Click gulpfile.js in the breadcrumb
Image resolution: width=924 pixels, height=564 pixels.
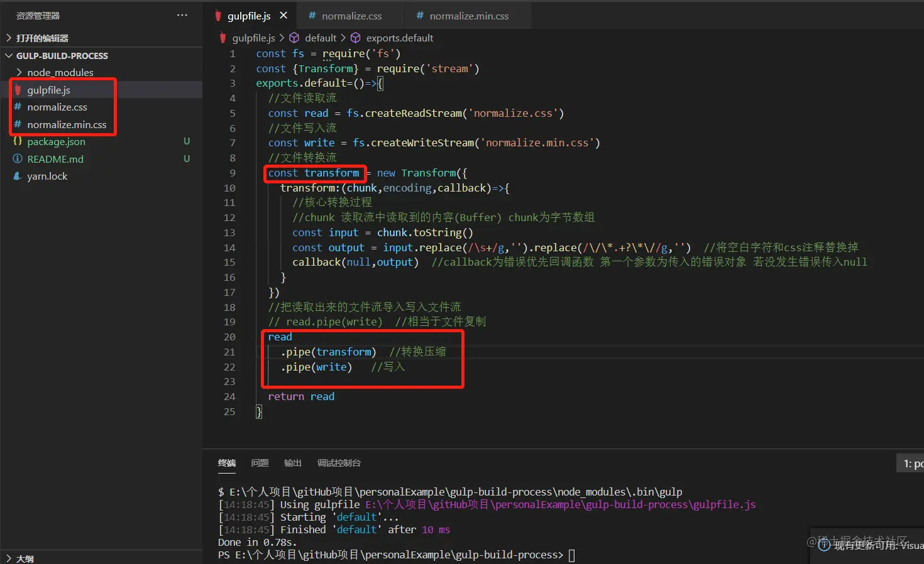(x=254, y=38)
